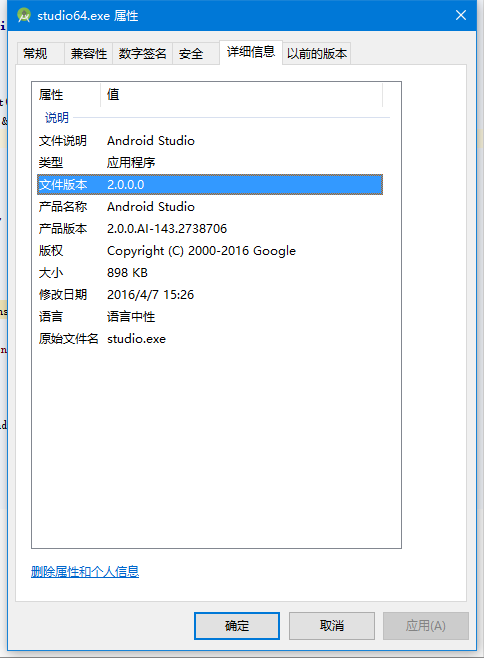Select the 文件说明 row

[210, 141]
